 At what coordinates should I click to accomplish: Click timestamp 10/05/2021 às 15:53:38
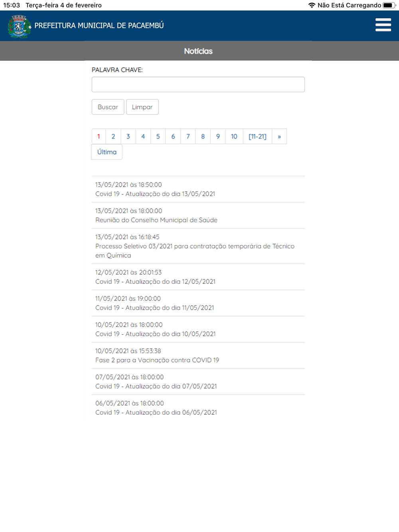coord(128,351)
